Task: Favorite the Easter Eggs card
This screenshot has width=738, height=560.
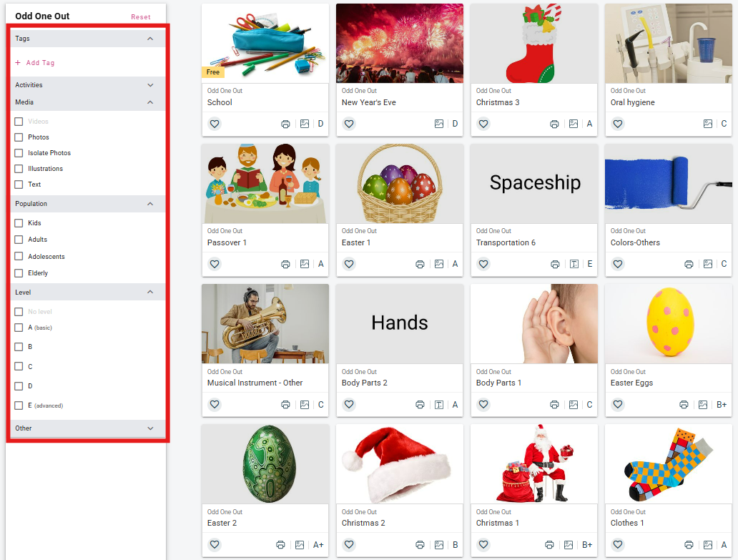Action: [x=618, y=404]
